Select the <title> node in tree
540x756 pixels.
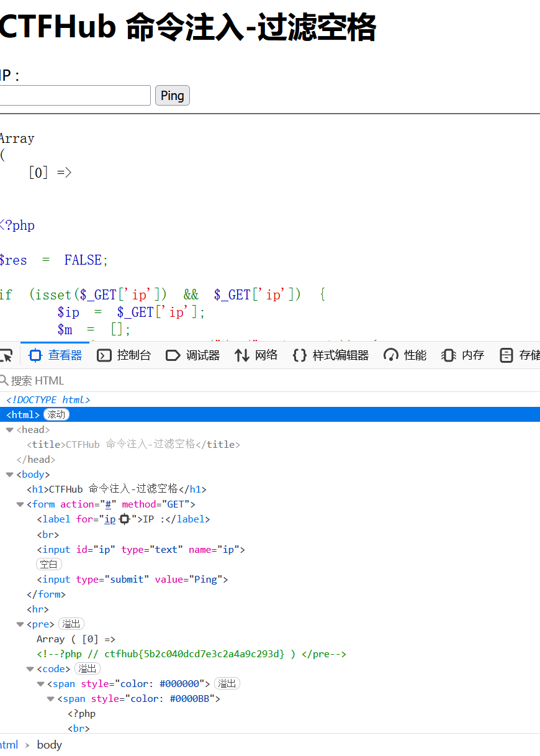[x=133, y=445]
